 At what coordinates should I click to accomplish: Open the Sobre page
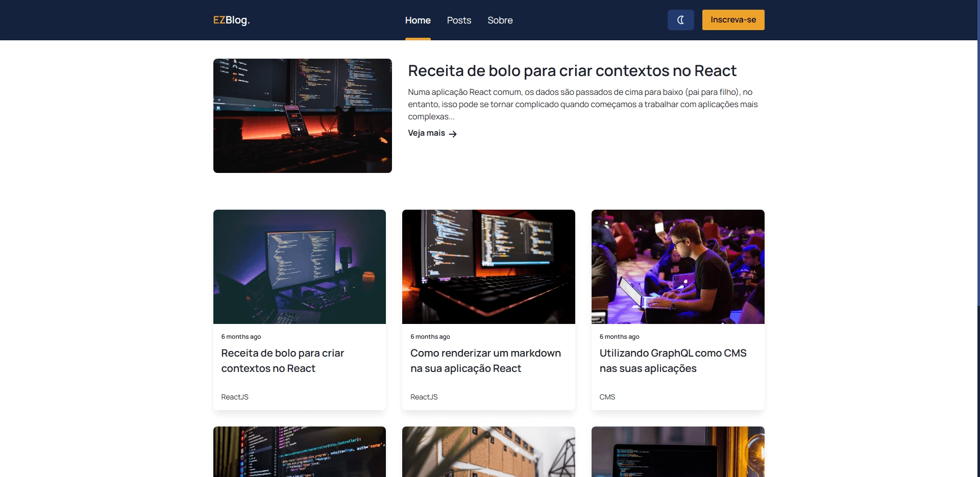coord(500,20)
